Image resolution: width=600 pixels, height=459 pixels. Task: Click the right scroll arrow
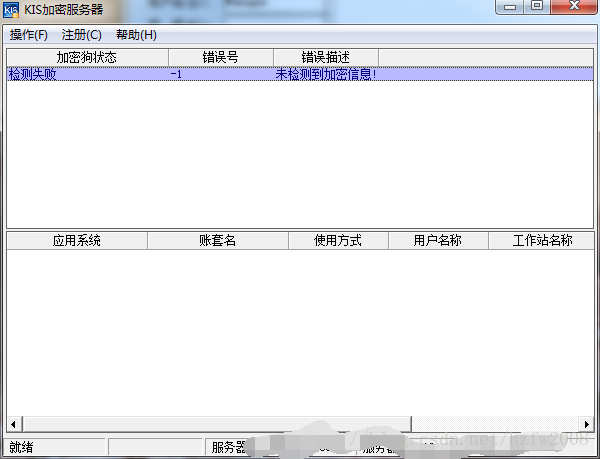tap(587, 424)
